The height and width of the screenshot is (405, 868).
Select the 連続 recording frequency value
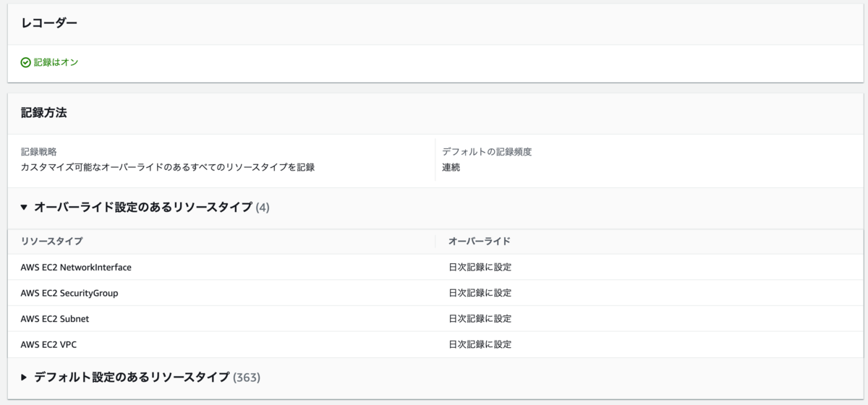point(451,168)
